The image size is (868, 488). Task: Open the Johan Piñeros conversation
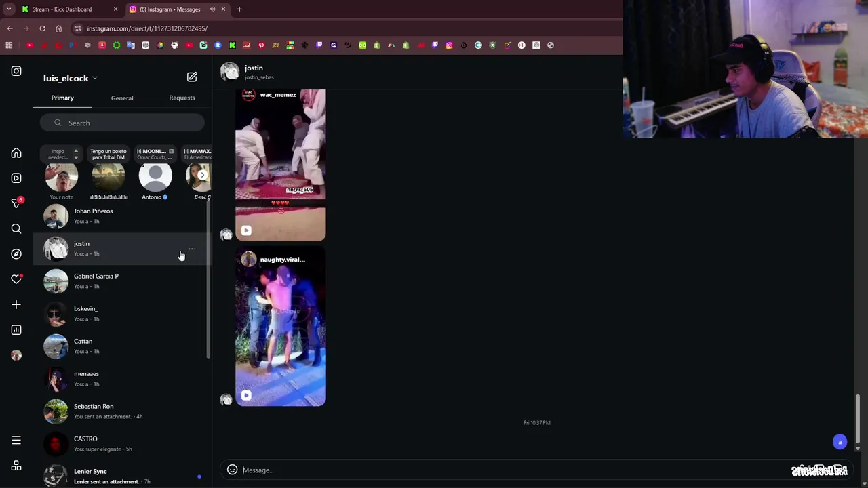(122, 216)
